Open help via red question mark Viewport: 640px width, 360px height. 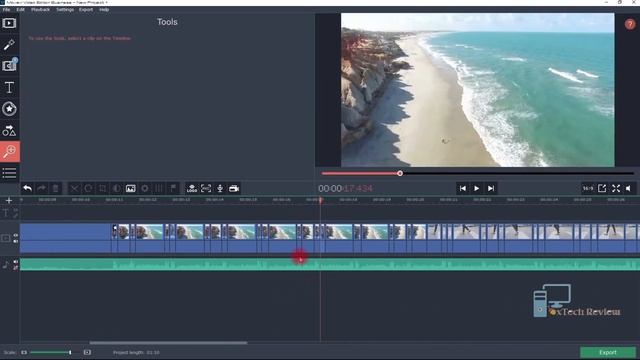click(x=629, y=24)
